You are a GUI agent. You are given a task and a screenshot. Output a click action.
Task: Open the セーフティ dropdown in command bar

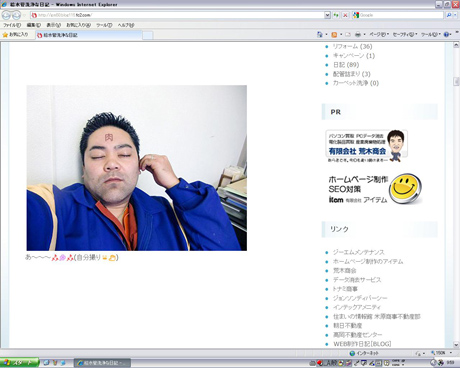click(405, 35)
